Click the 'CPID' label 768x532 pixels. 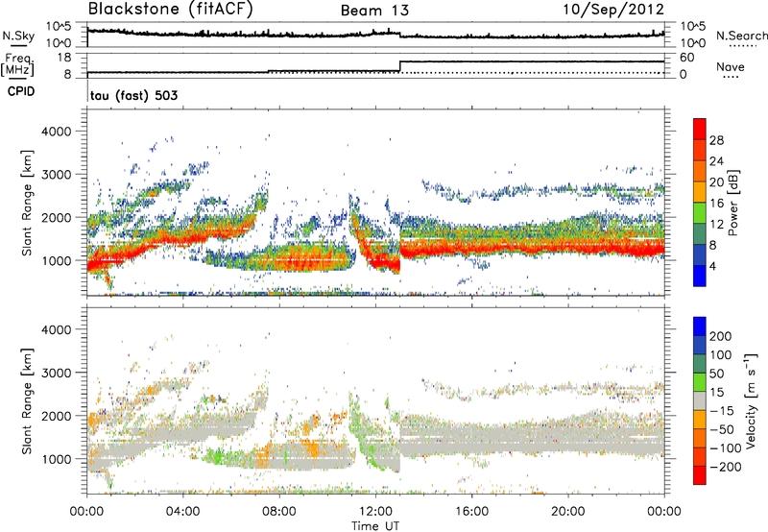pos(21,91)
